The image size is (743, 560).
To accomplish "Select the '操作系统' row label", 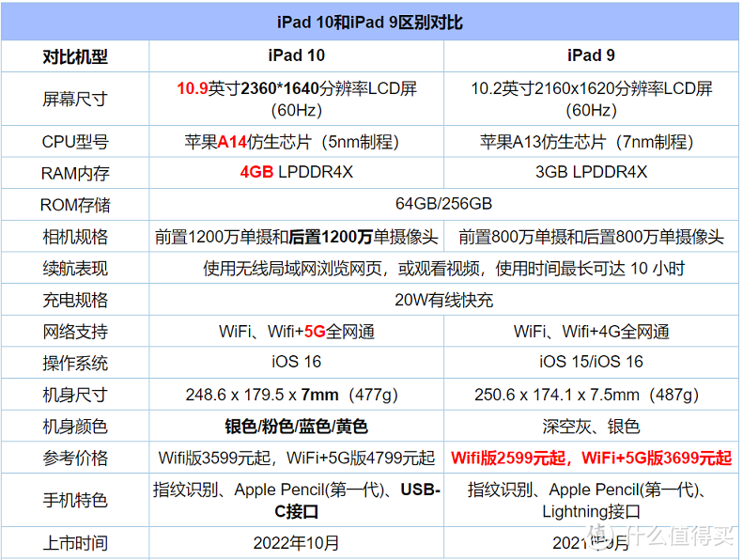I will tap(75, 363).
